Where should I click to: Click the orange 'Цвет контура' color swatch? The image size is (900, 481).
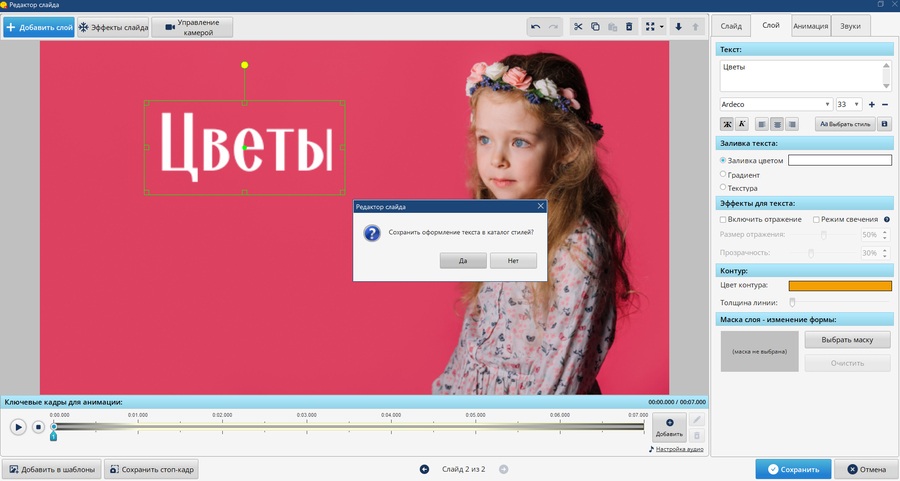point(839,286)
